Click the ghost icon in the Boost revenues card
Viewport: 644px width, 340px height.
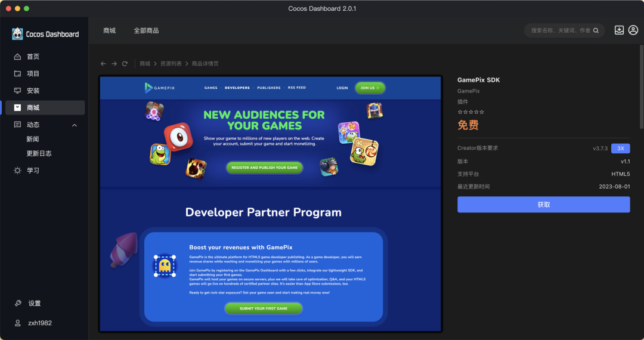[x=165, y=265]
